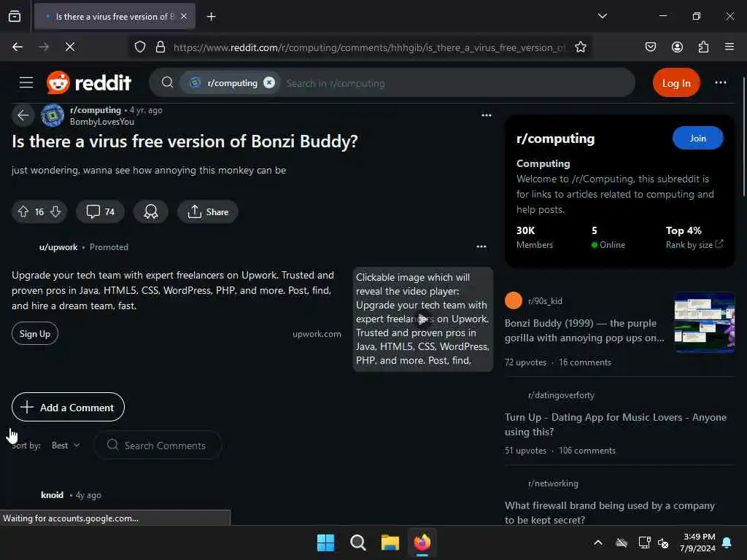The height and width of the screenshot is (560, 747).
Task: Give an award to the post
Action: tap(150, 211)
